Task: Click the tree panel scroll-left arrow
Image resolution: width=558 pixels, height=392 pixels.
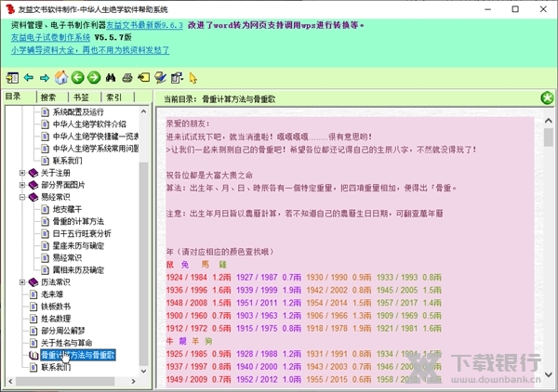Action: (x=10, y=382)
